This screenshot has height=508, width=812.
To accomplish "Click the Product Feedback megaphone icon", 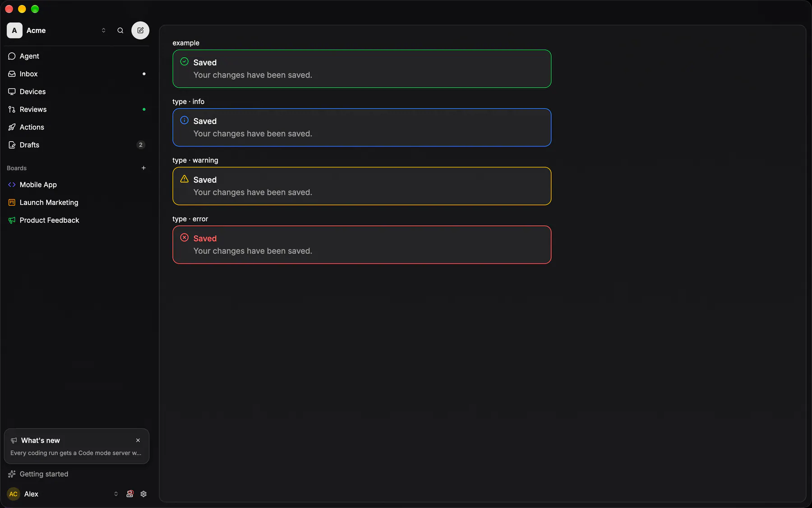I will coord(12,220).
